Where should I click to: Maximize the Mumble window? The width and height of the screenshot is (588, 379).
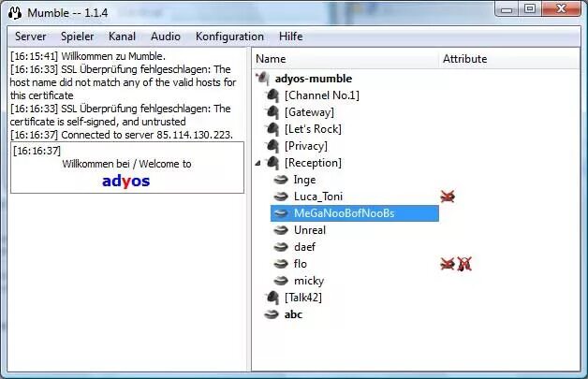click(530, 9)
